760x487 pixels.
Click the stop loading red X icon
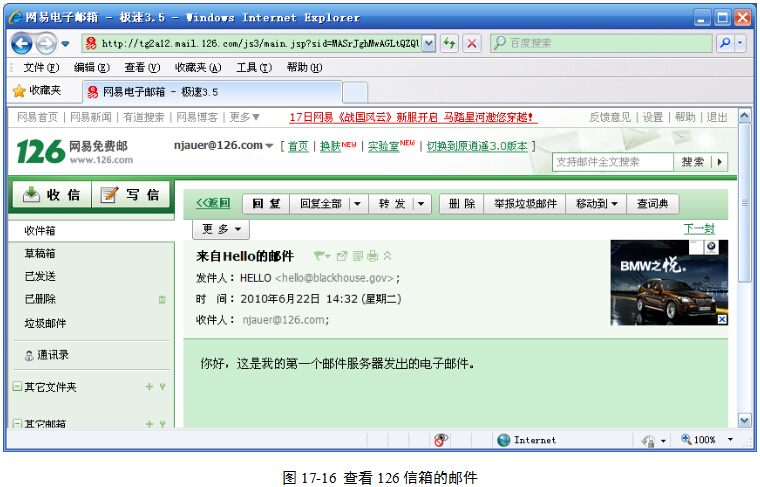[x=472, y=44]
